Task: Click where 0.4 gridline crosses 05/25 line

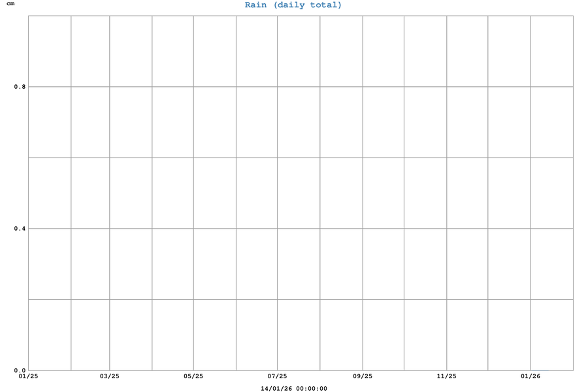Action: tap(193, 229)
